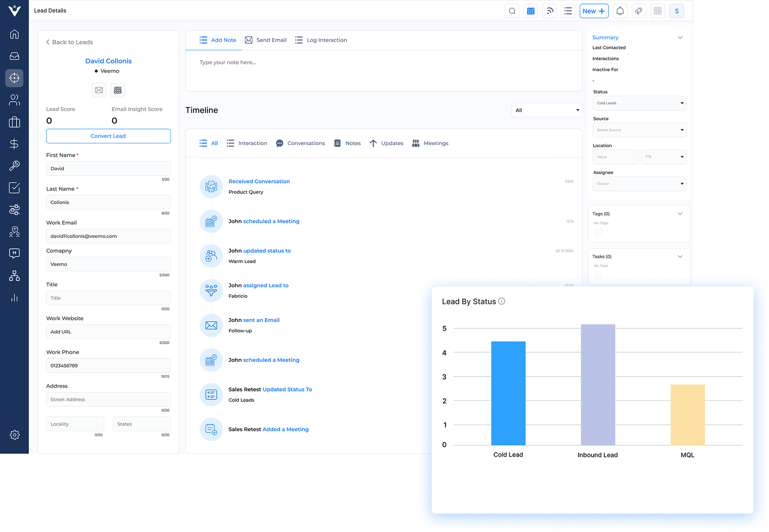Open the announcements megaphone icon
Image resolution: width=769 pixels, height=532 pixels.
point(639,11)
